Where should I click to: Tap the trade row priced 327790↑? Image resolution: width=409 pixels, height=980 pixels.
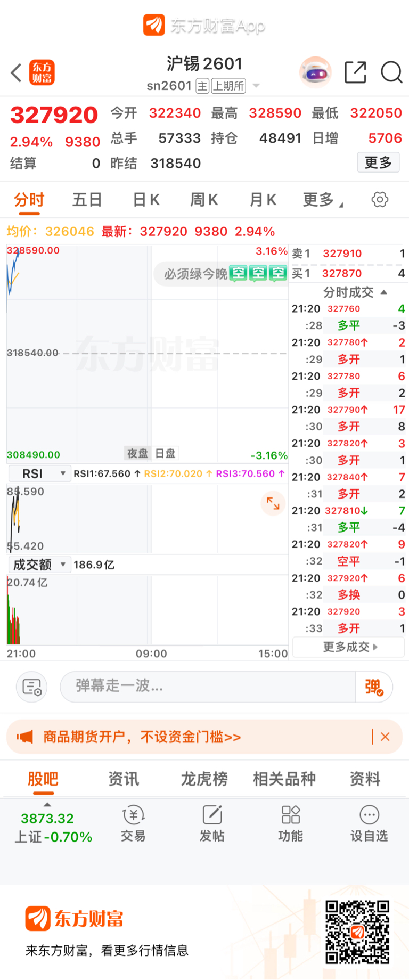348,410
